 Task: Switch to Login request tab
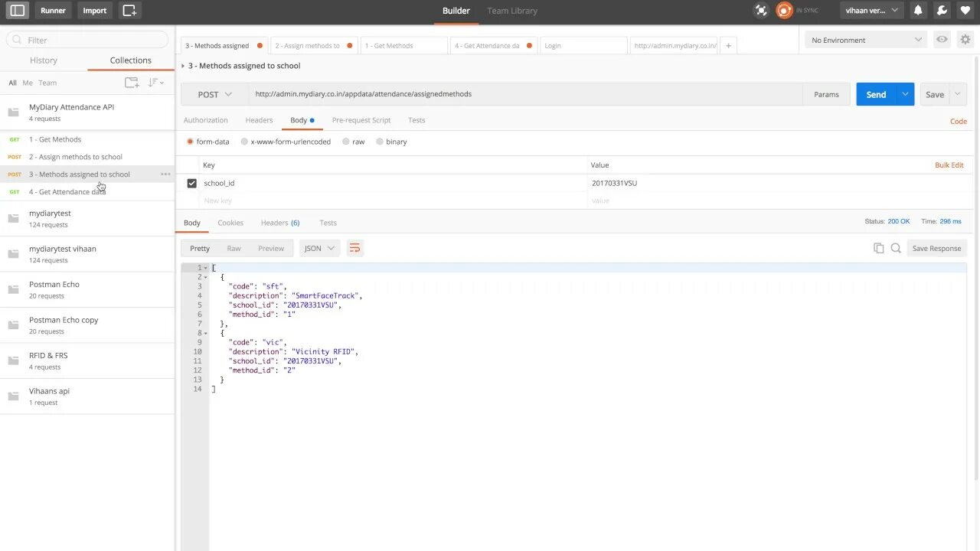[x=583, y=46]
